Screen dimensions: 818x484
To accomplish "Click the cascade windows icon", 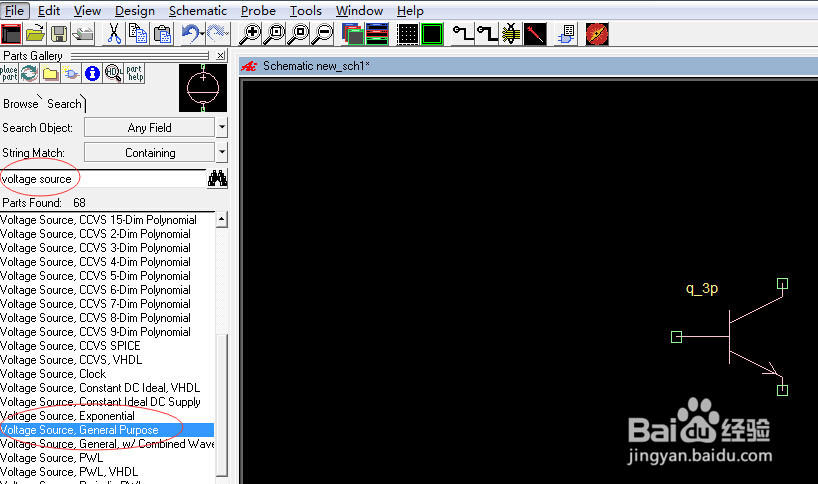I will click(353, 34).
